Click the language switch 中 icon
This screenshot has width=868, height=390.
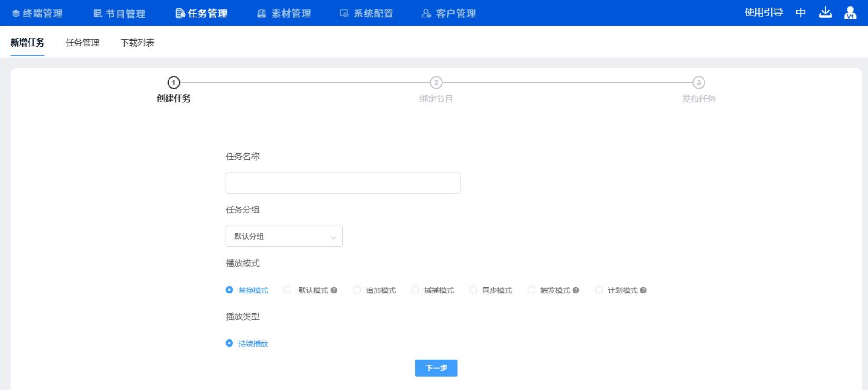coord(801,13)
